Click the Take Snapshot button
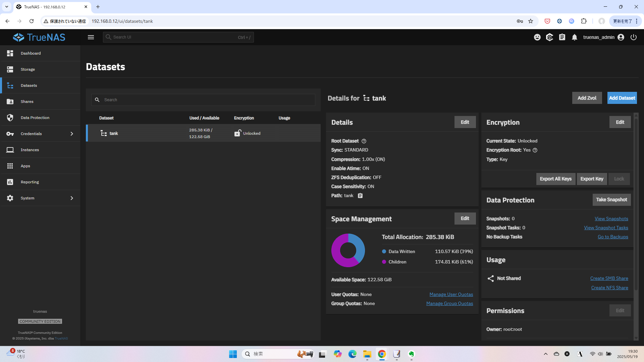The width and height of the screenshot is (644, 362). 611,200
